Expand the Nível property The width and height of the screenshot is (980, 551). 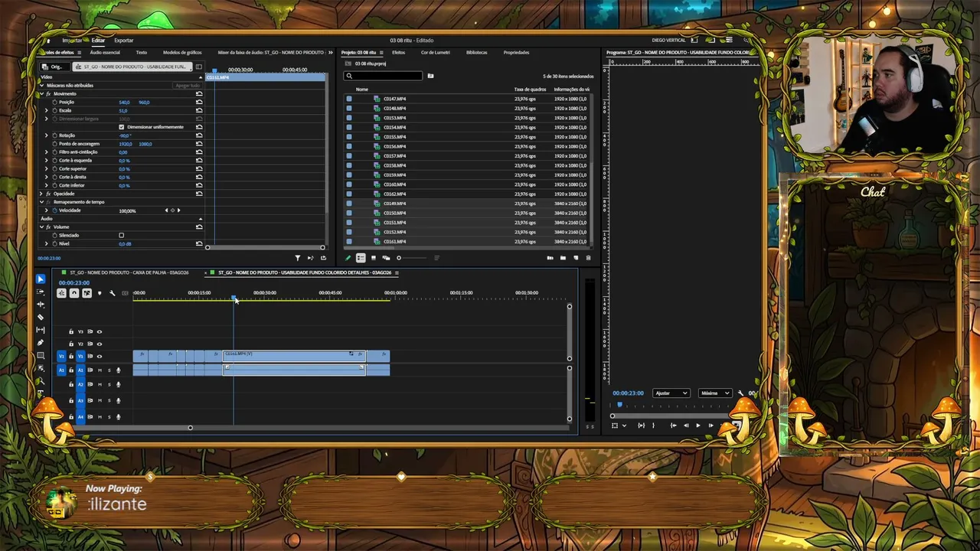[x=46, y=244]
